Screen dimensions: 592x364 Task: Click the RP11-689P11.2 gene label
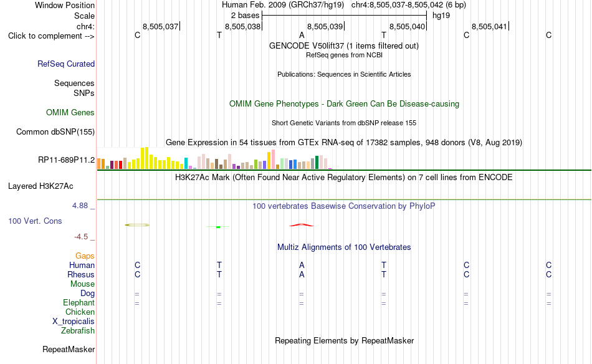67,160
